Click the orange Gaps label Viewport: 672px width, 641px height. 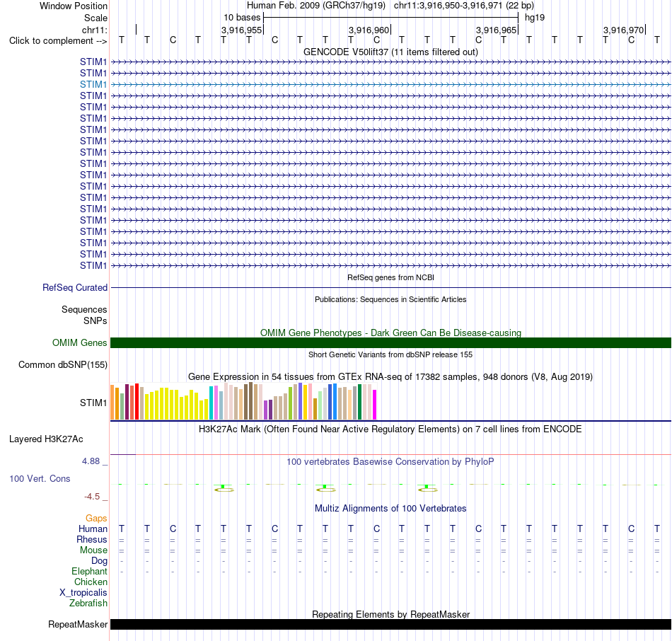(96, 519)
